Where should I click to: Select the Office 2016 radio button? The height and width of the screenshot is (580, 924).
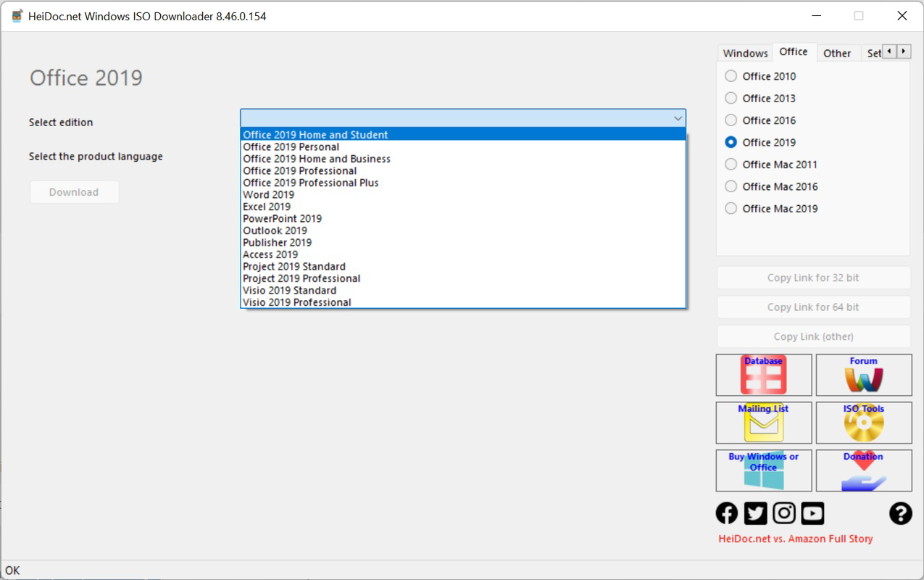731,120
